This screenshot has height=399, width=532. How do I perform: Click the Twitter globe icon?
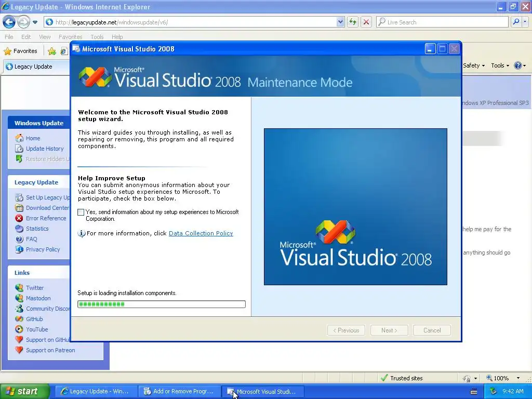(19, 288)
